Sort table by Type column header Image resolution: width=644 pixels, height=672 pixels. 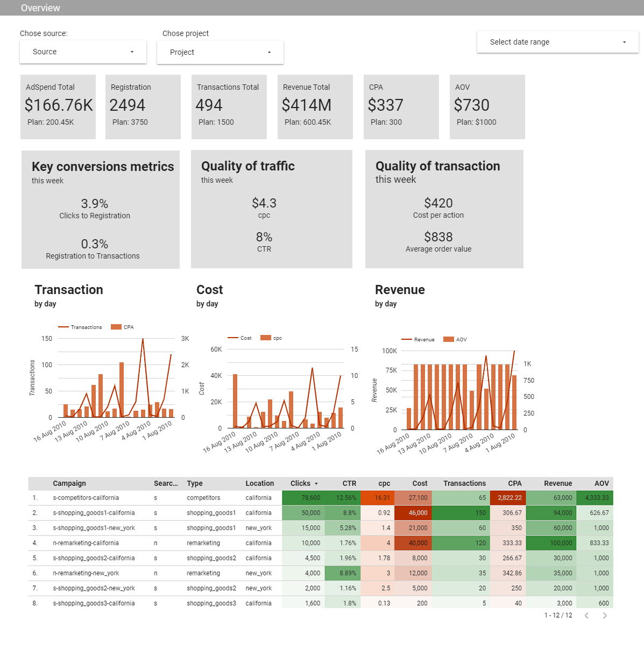[195, 483]
